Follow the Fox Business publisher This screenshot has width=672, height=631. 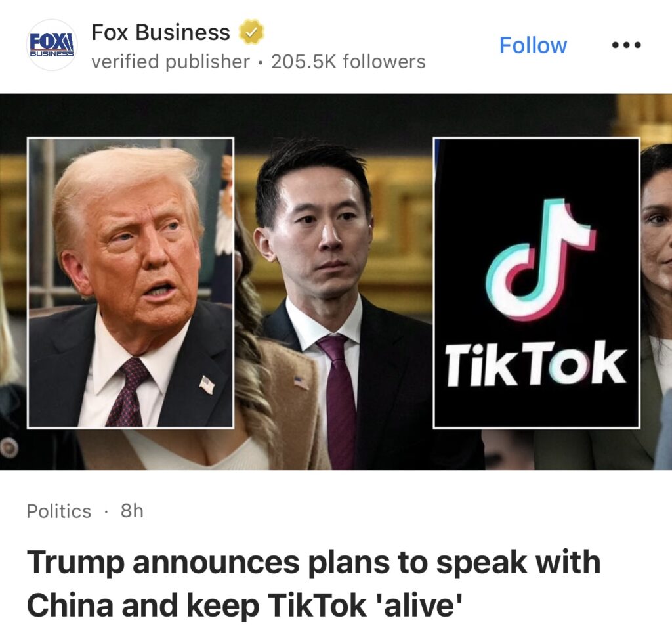point(533,45)
